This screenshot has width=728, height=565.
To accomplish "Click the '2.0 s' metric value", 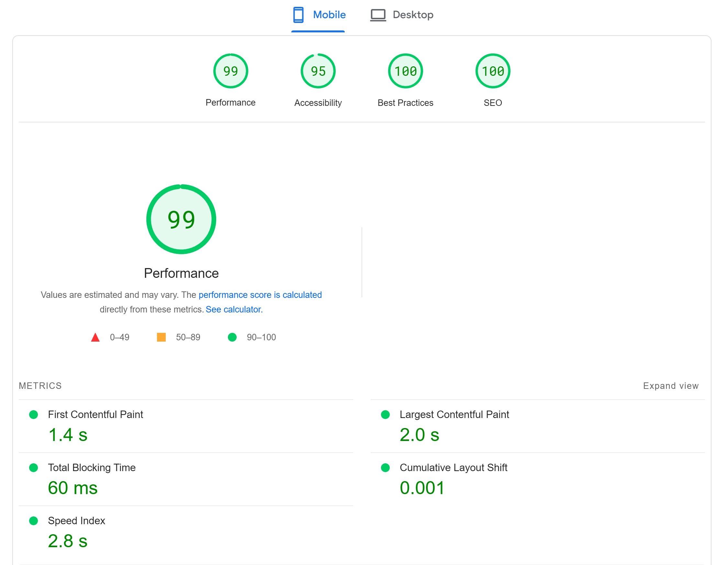I will click(419, 435).
